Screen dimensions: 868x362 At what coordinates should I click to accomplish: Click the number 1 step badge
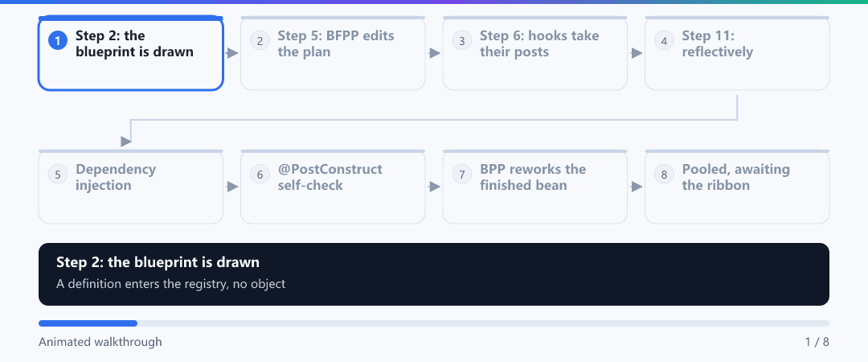point(58,40)
